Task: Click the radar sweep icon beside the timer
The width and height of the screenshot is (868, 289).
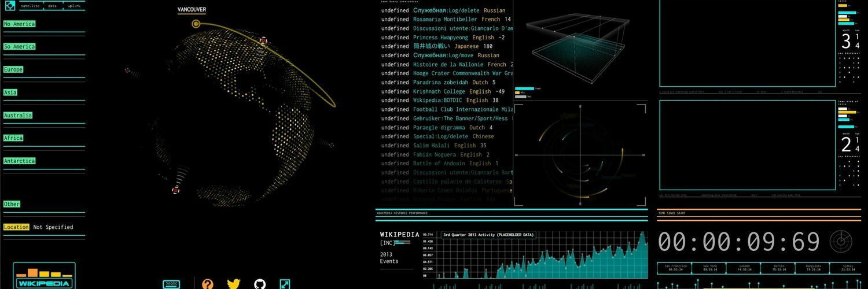Action: point(841,242)
